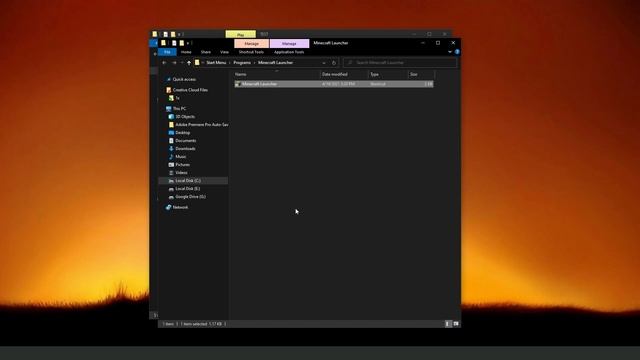640x360 pixels.
Task: Open Network in the navigation pane
Action: pyautogui.click(x=177, y=207)
